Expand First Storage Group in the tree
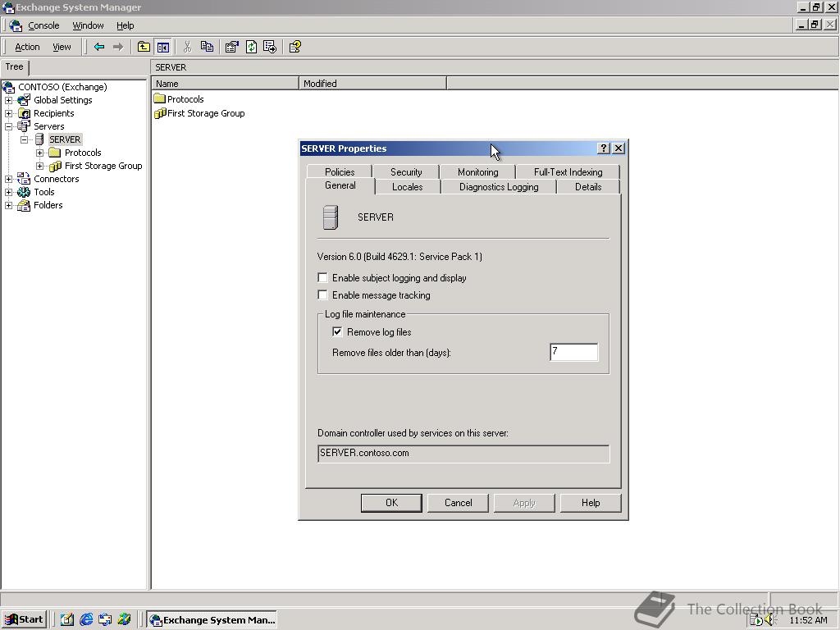 click(39, 166)
